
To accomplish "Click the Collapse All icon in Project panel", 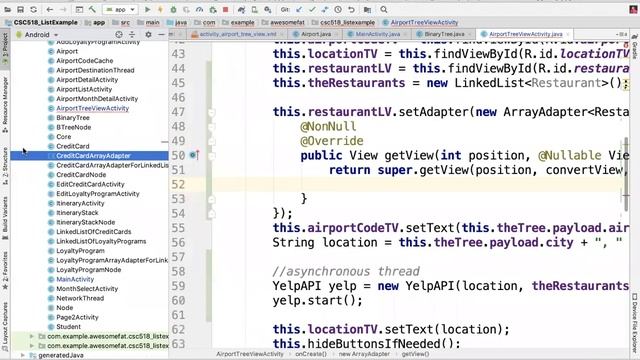I will point(132,35).
